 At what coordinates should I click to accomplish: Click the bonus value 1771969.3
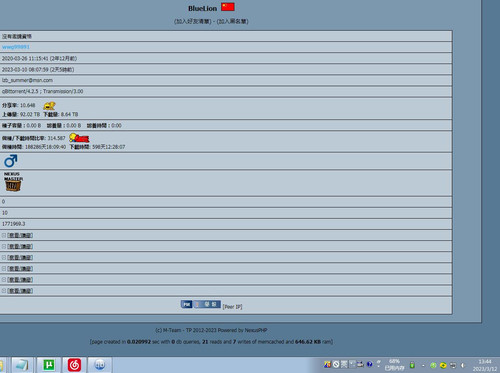point(13,224)
